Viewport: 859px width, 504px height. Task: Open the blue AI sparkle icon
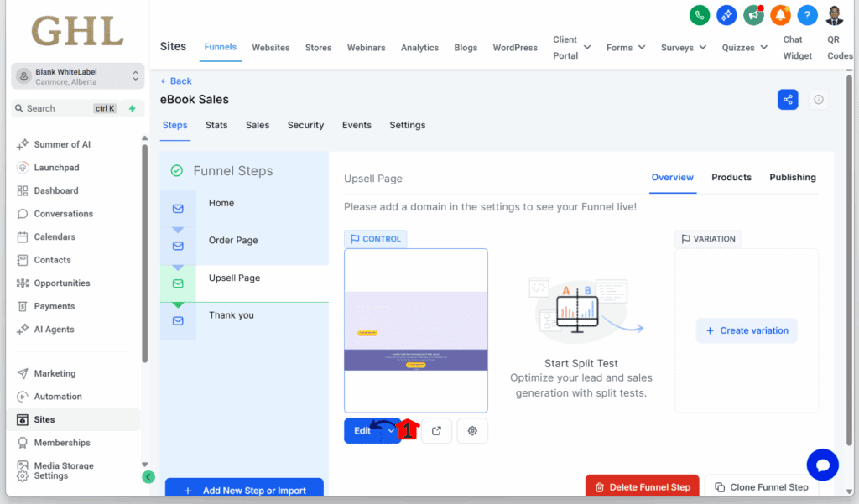[x=726, y=15]
